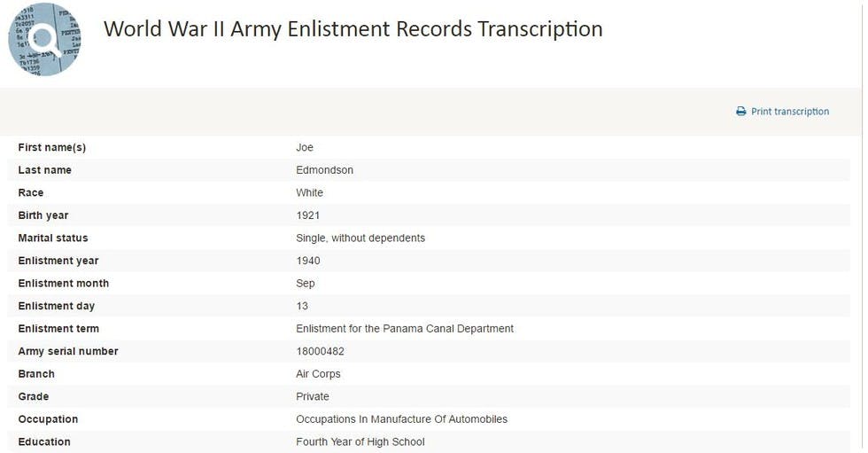Screen dimensions: 868x453
Task: Select the army serial number 18000482
Action: tap(320, 352)
